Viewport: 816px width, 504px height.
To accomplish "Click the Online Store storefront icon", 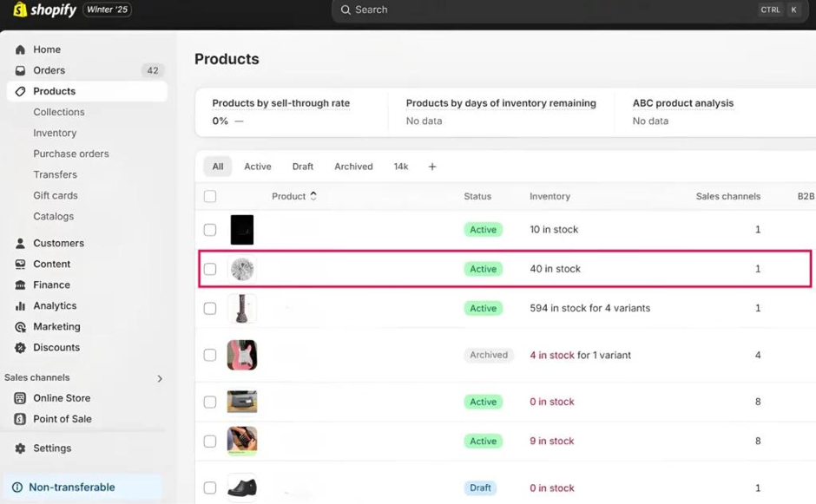I will point(20,398).
